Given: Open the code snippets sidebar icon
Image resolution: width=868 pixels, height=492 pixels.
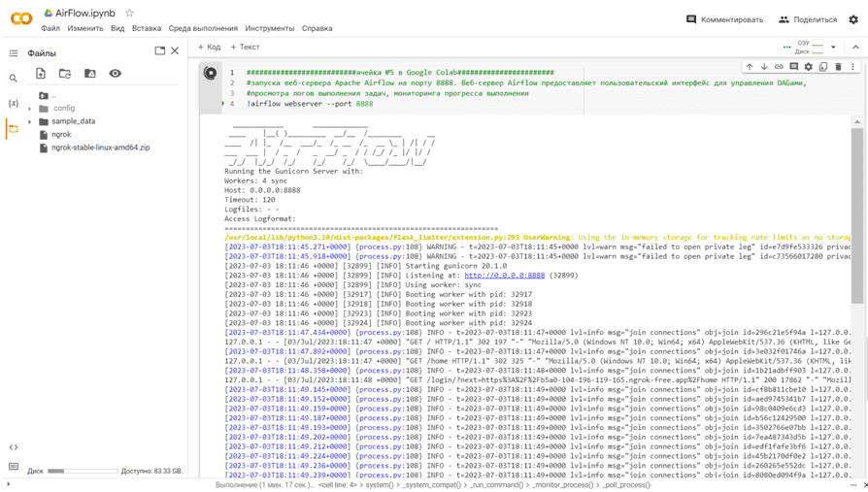Looking at the screenshot, I should (x=14, y=447).
